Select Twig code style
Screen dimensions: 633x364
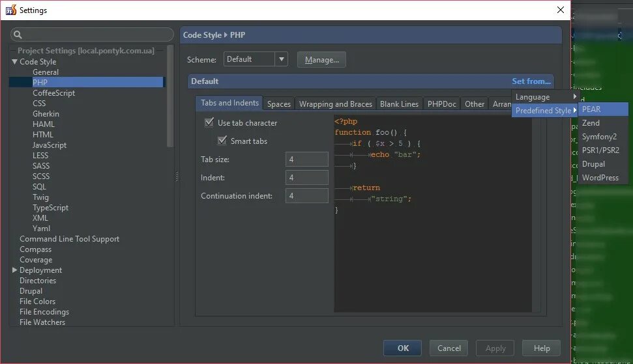pyautogui.click(x=40, y=197)
